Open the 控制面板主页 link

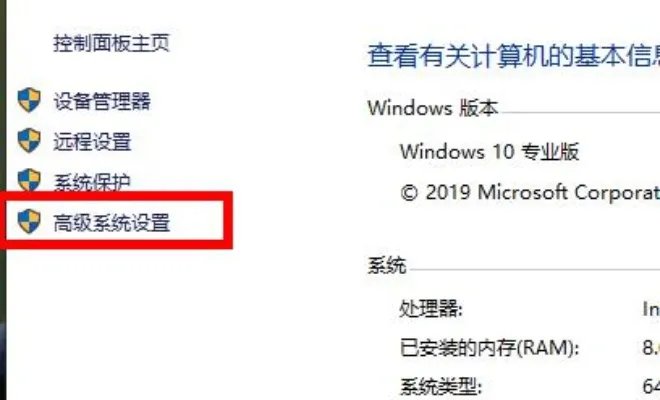click(x=112, y=43)
